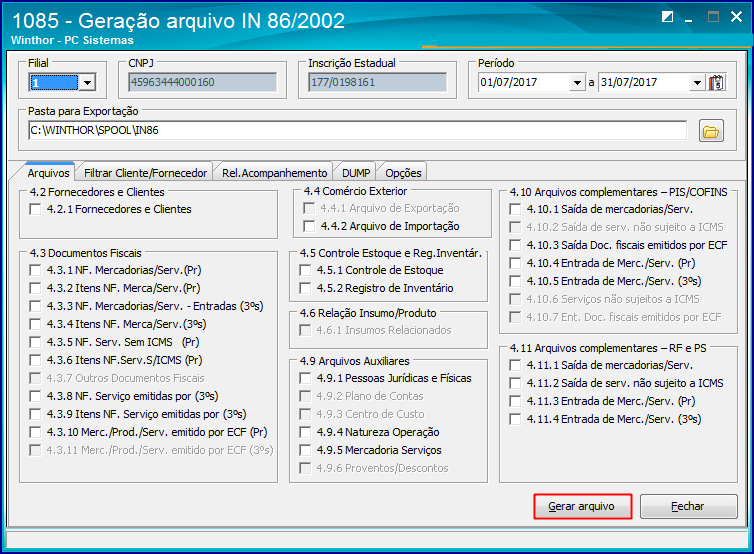Click the Filial value field
Viewport: 754px width, 554px height.
point(53,83)
